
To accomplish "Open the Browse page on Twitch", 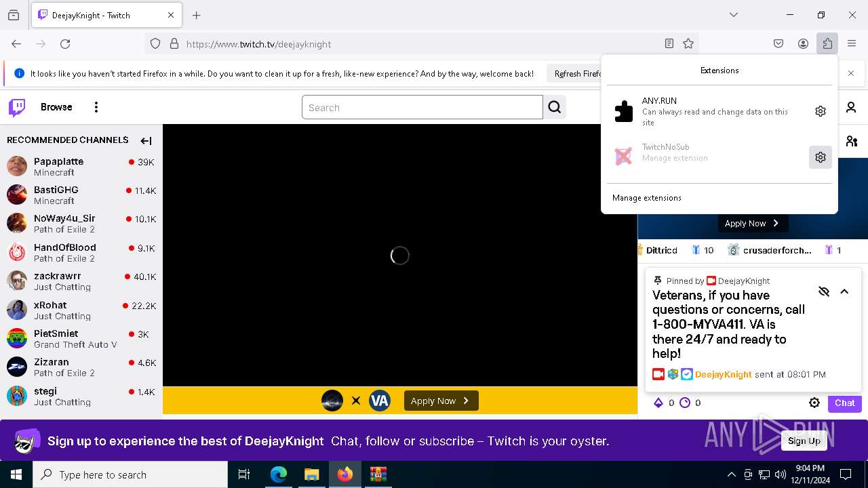I will tap(56, 107).
